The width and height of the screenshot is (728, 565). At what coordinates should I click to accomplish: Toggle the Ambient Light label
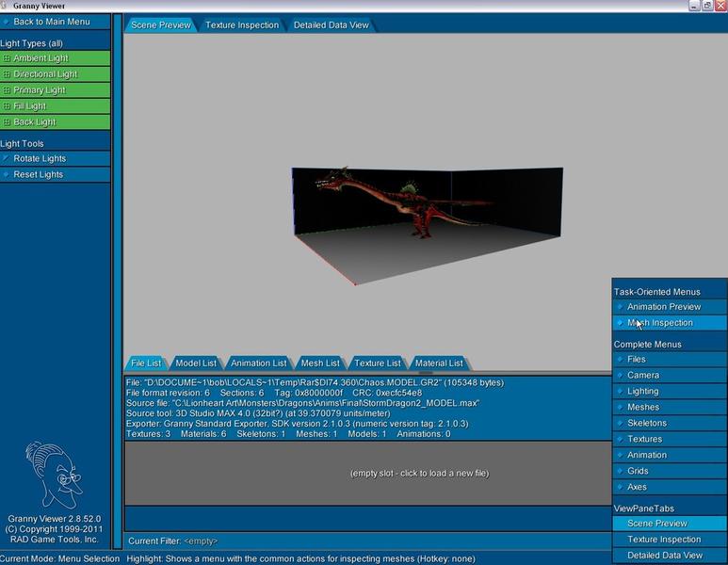[x=40, y=58]
